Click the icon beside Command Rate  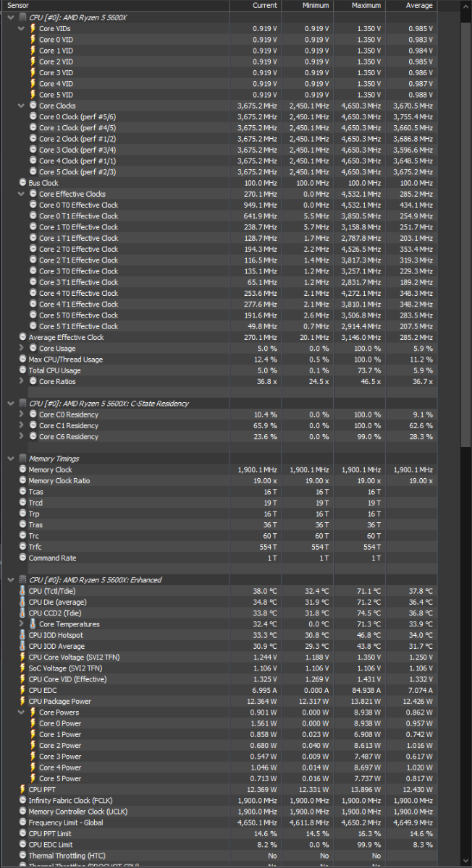[22, 558]
